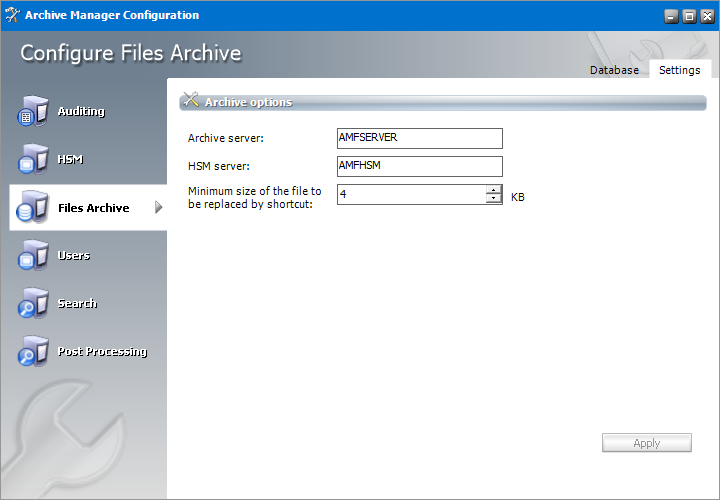Click the Archive options header text
The image size is (720, 500).
248,102
